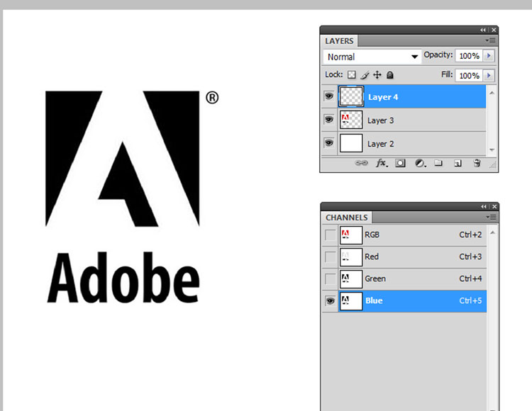Open the Opacity slider arrow
532x411 pixels.
(489, 55)
